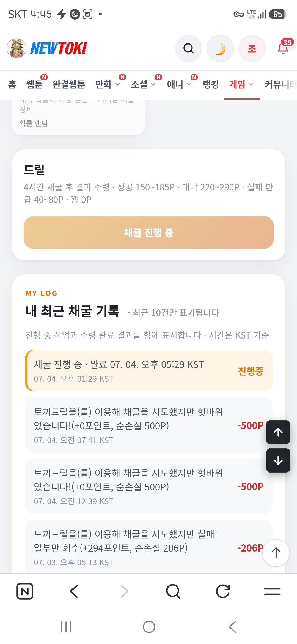Toggle dark mode with the moon icon
The image size is (297, 644).
[x=220, y=48]
